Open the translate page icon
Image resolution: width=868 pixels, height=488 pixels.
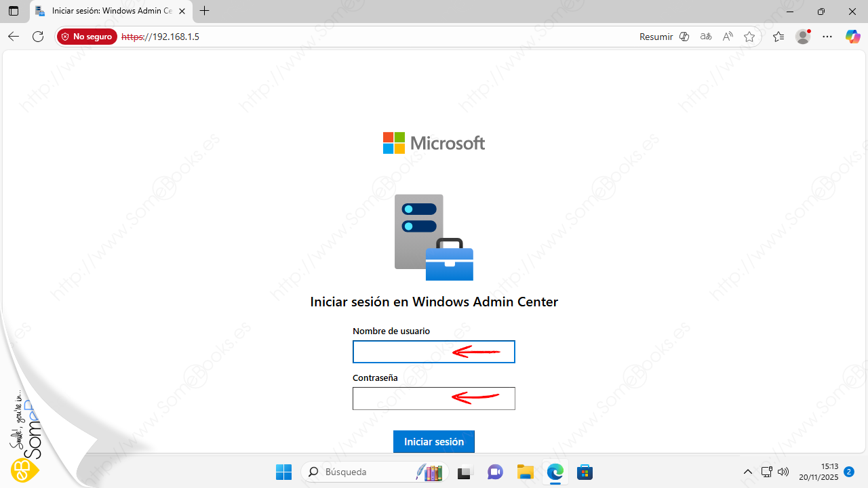[x=706, y=37]
